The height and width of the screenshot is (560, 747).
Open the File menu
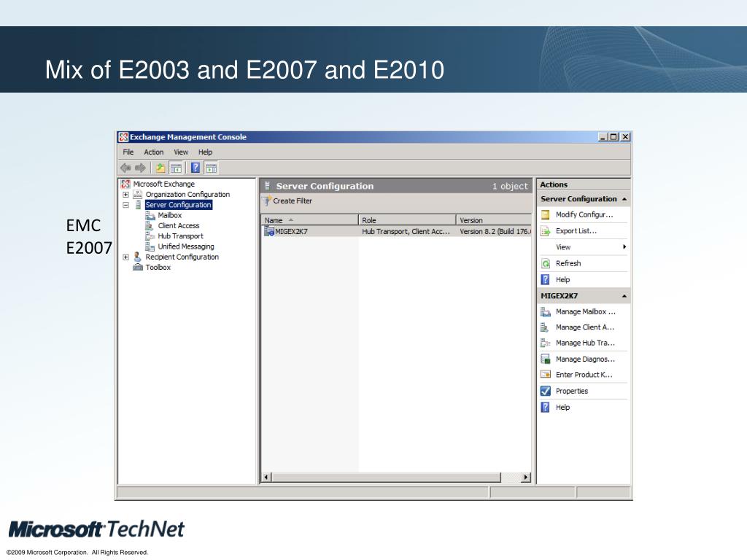pos(128,152)
